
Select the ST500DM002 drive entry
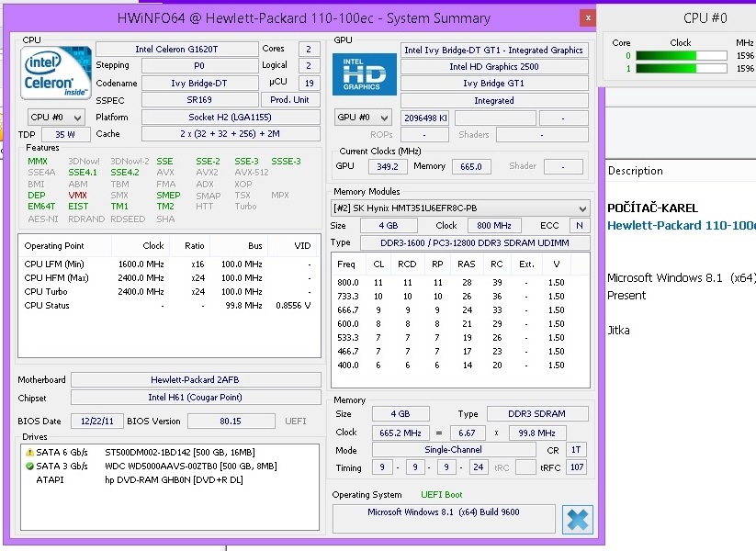click(x=179, y=452)
